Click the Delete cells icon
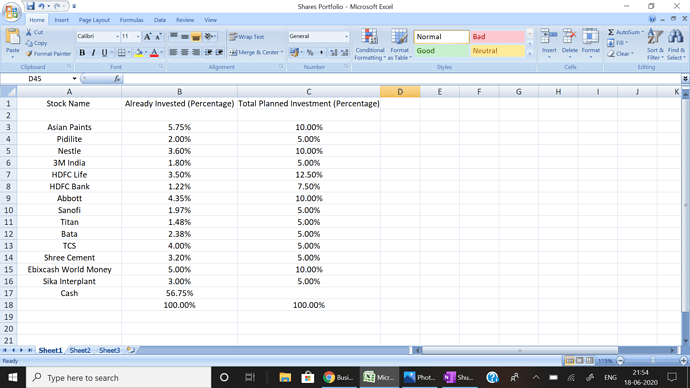Viewport: 690px width, 388px height. click(569, 37)
